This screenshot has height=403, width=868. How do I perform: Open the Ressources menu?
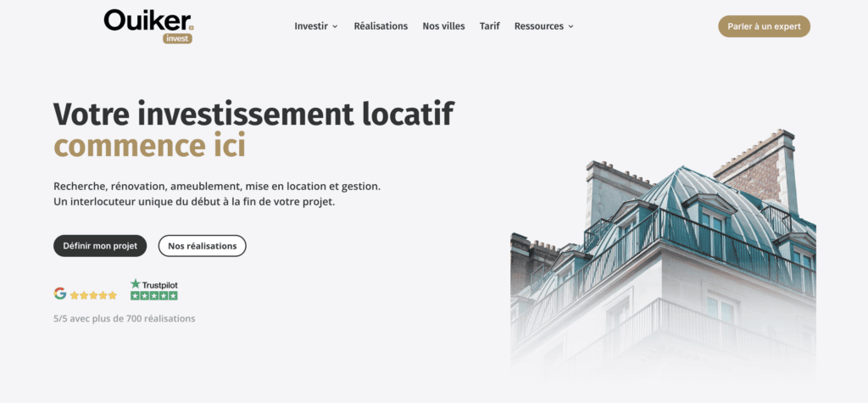click(539, 26)
